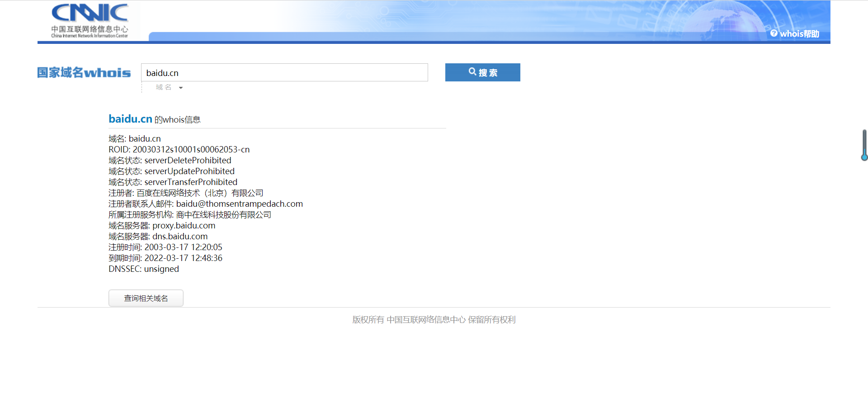
Task: Click the 域名: baidu.cn line
Action: (135, 139)
